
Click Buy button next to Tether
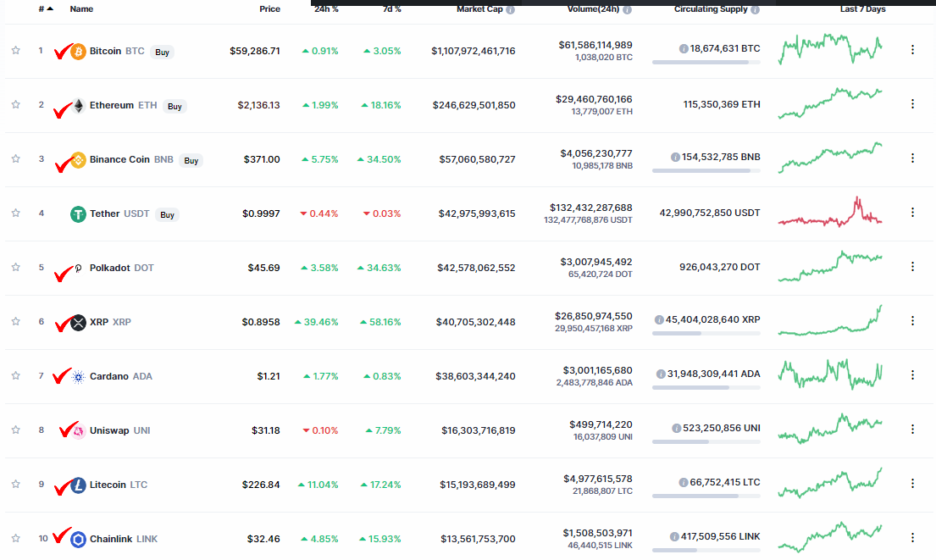pyautogui.click(x=167, y=215)
